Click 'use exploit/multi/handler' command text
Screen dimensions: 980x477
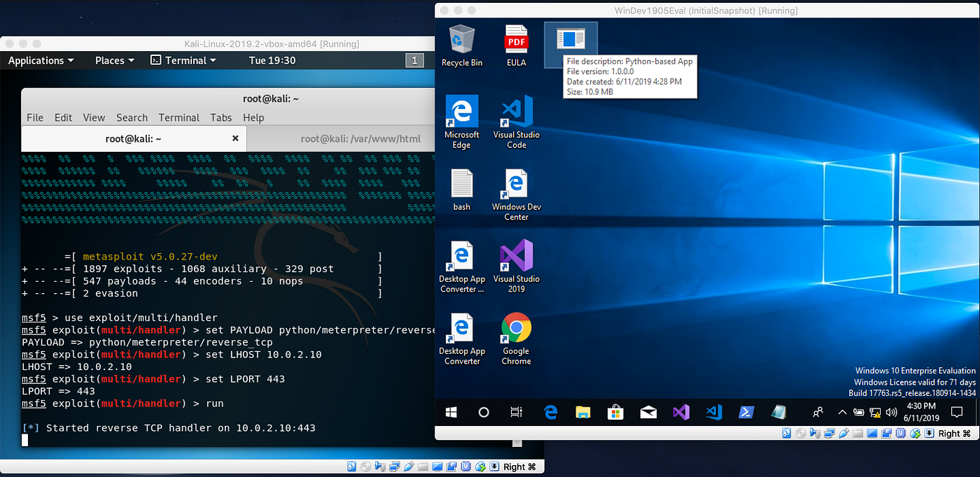click(x=141, y=318)
